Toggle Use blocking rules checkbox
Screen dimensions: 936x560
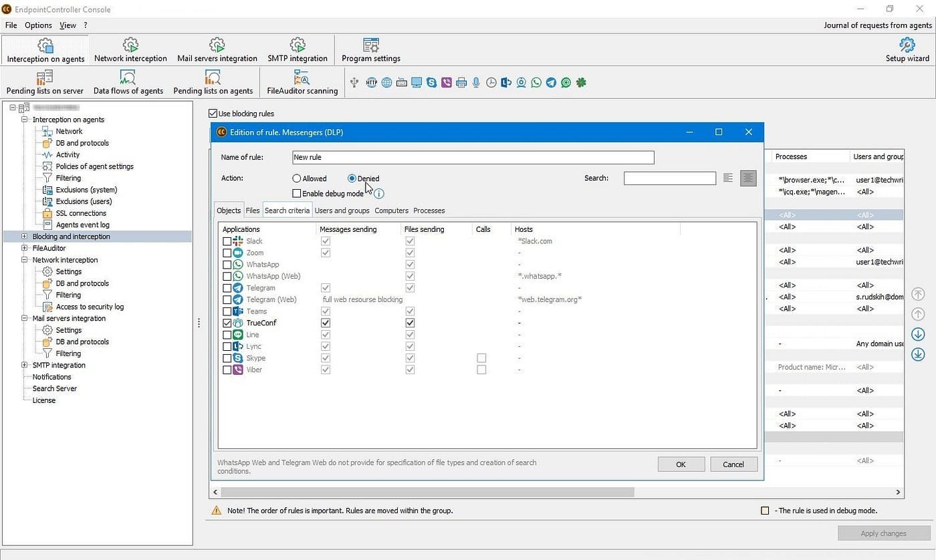click(x=213, y=114)
